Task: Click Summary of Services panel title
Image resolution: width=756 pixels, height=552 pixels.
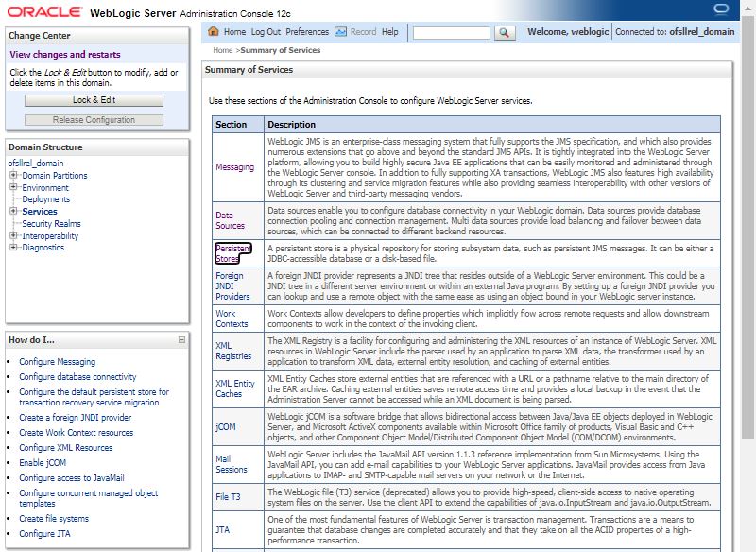Action: coord(249,69)
